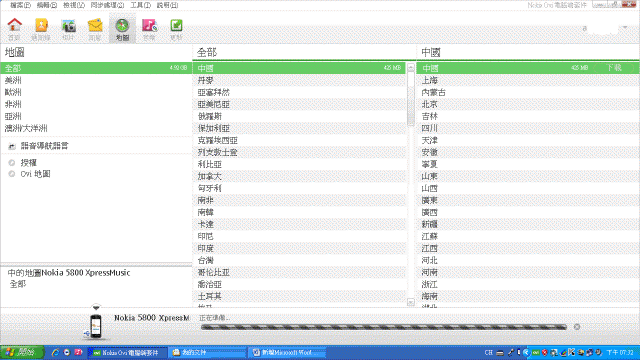Click the country list scrollbar thumb
Image resolution: width=640 pixels, height=360 pixels.
tap(411, 99)
